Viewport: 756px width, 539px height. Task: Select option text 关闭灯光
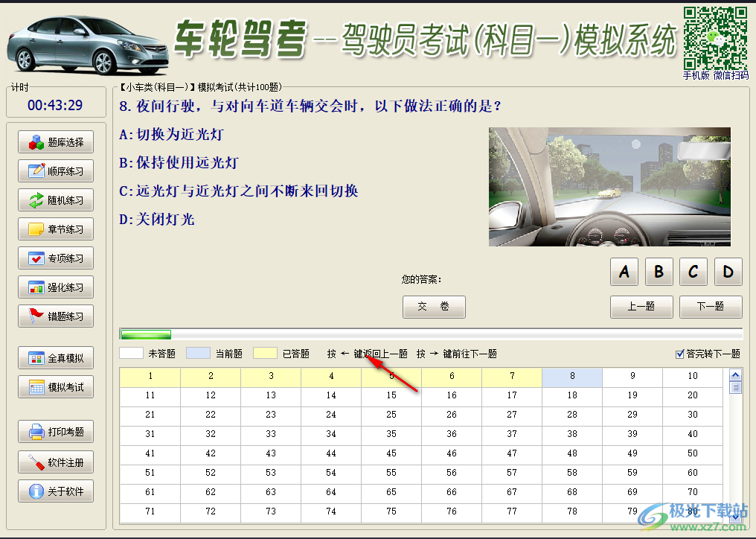165,220
